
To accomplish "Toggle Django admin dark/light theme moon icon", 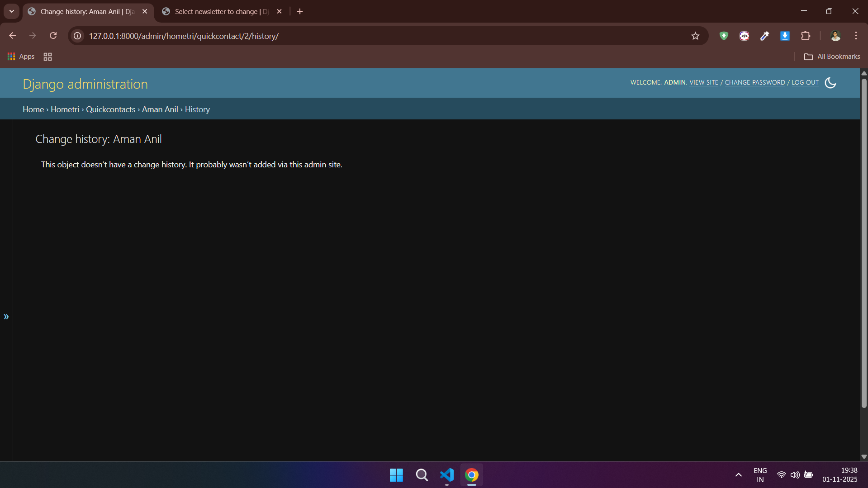I will 830,83.
